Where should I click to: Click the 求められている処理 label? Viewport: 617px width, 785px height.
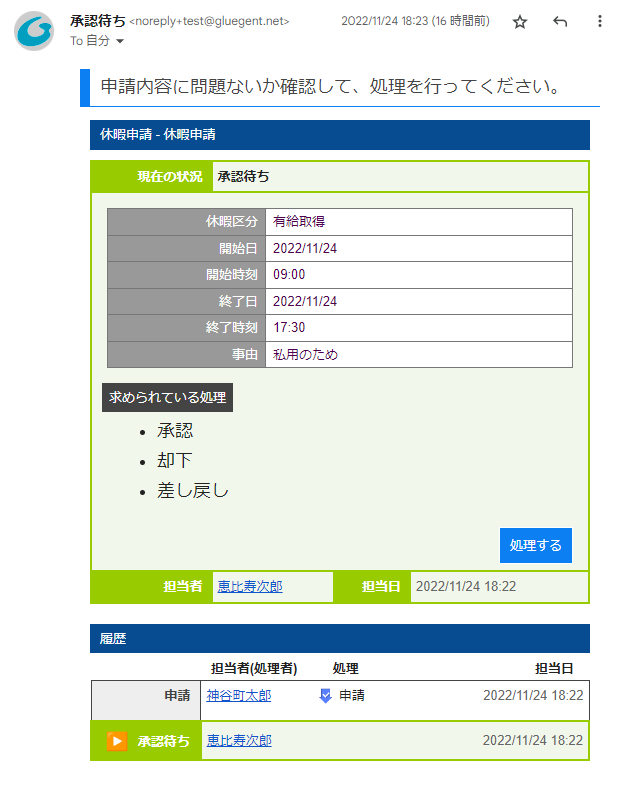click(x=167, y=398)
